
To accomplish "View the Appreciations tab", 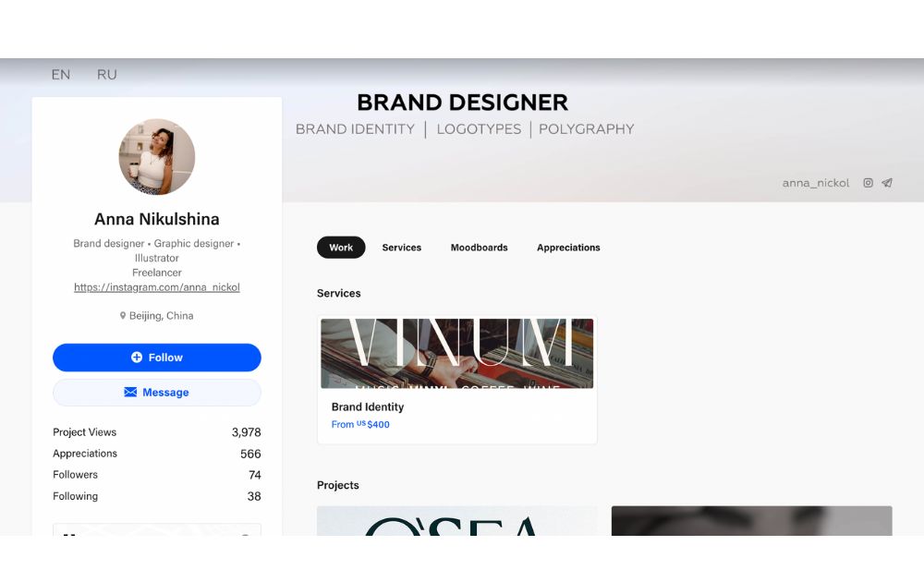I will pyautogui.click(x=568, y=248).
